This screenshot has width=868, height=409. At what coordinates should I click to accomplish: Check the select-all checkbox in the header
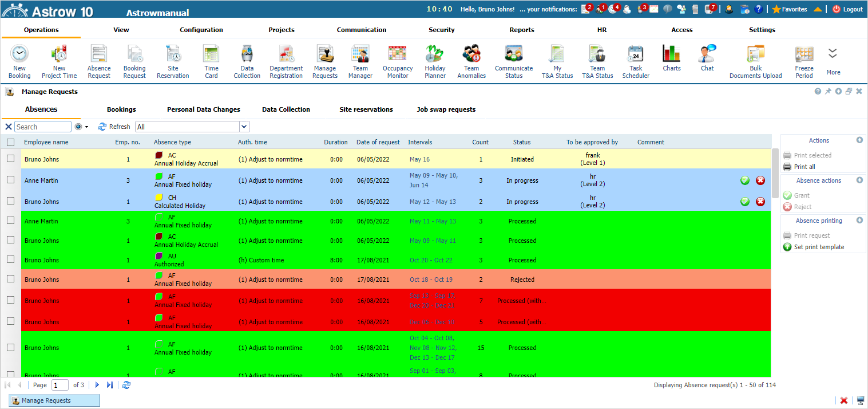[10, 141]
